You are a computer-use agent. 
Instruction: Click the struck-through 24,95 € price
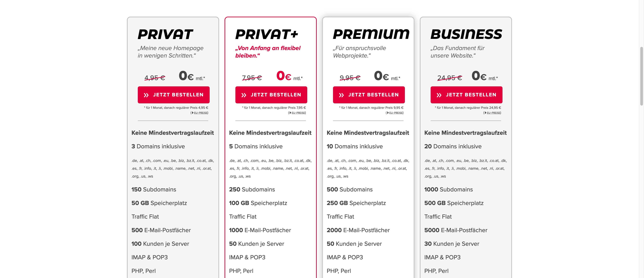[x=449, y=78]
